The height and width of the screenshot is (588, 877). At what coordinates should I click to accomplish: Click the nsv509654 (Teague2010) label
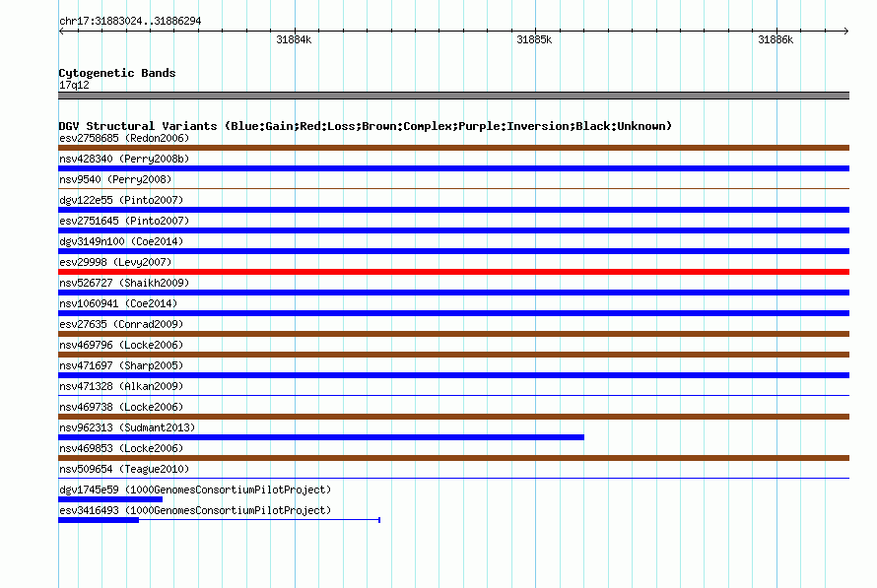tap(124, 469)
